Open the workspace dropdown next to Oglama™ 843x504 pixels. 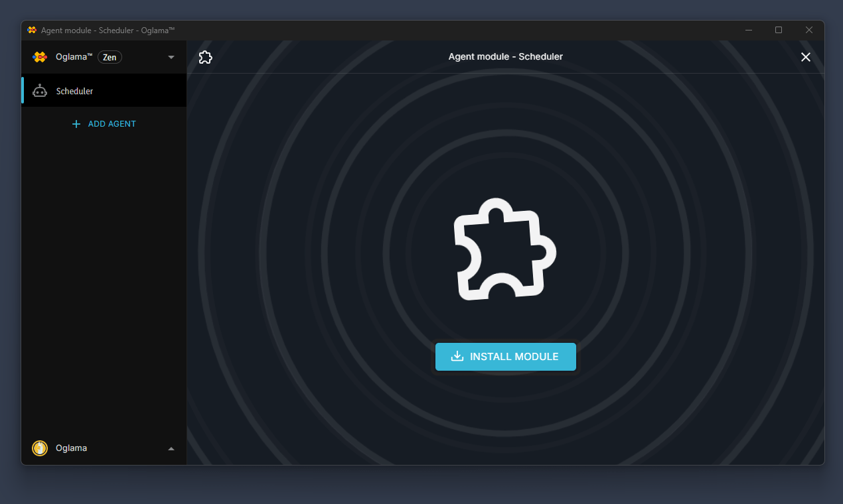[171, 57]
